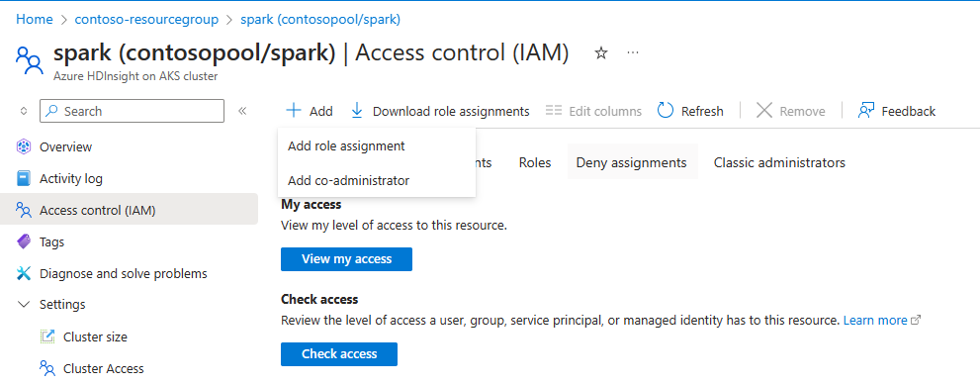
Task: Toggle the sidebar up-down expand control
Action: pyautogui.click(x=24, y=111)
